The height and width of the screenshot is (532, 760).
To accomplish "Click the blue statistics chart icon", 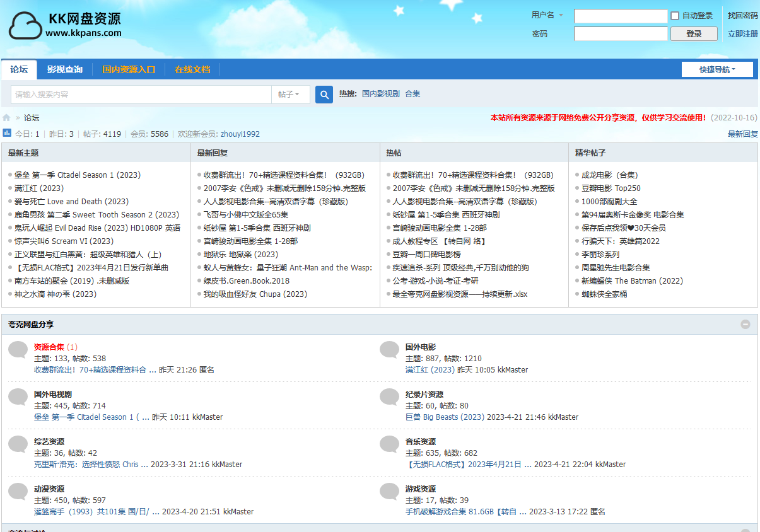I will point(7,133).
